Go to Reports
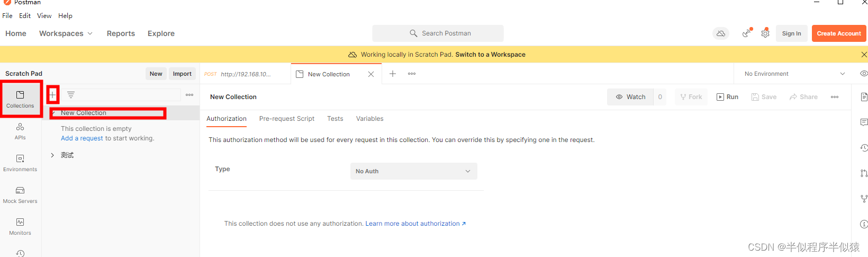The width and height of the screenshot is (868, 257). (121, 33)
